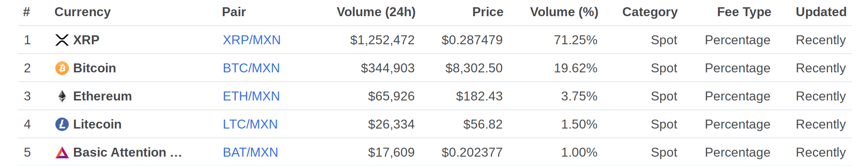Open the Bitcoin currency name
The width and height of the screenshot is (868, 166).
tap(94, 68)
